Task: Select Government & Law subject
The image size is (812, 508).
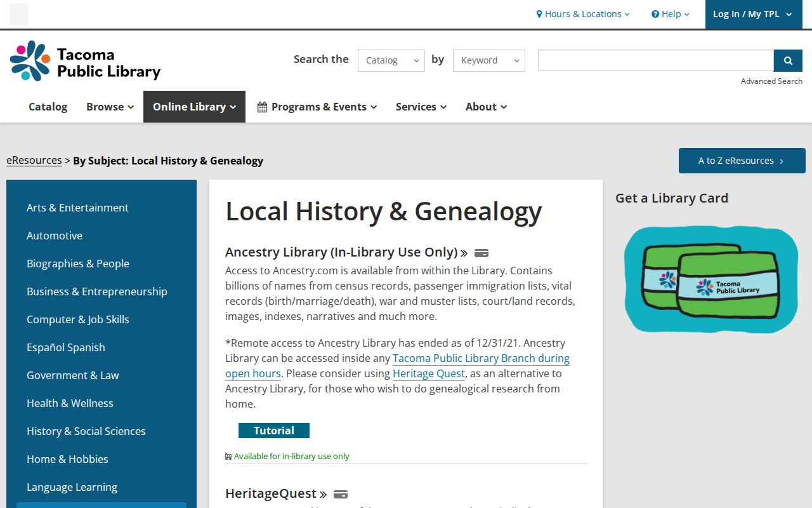Action: click(x=73, y=375)
